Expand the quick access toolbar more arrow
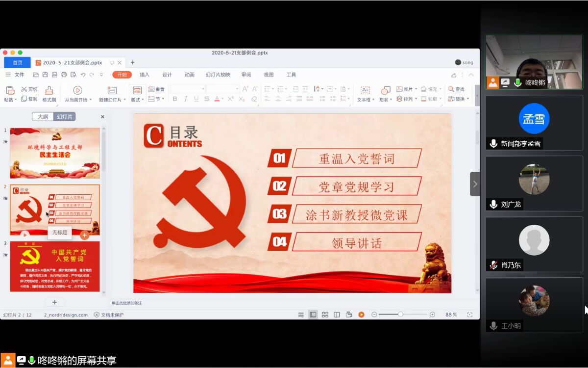This screenshot has height=368, width=588. [101, 75]
